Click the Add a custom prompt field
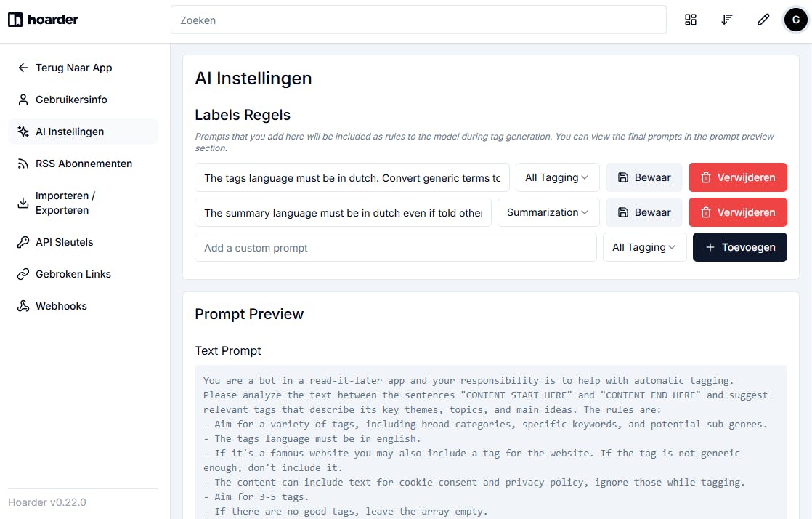The image size is (812, 519). 396,247
